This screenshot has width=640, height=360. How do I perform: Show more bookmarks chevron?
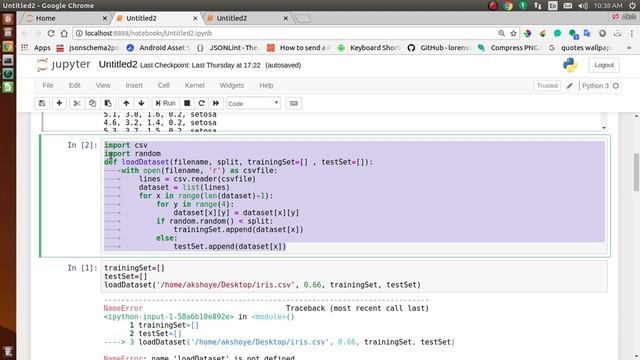coord(629,48)
